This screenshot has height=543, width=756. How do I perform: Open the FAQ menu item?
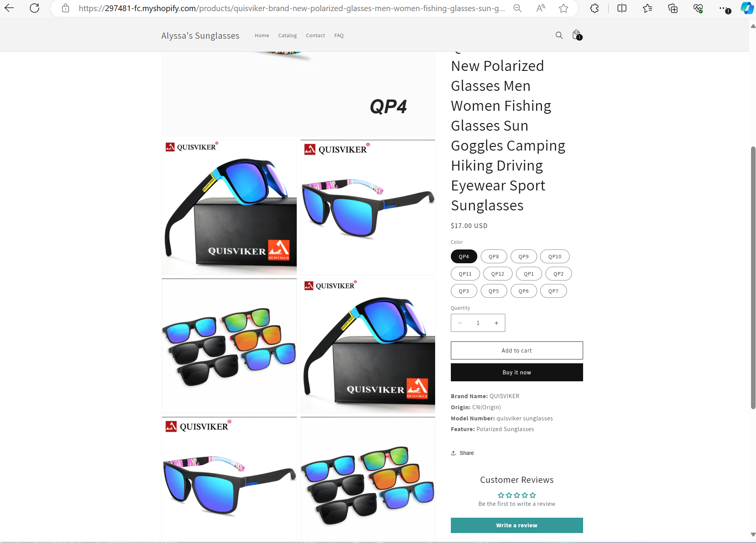point(339,35)
